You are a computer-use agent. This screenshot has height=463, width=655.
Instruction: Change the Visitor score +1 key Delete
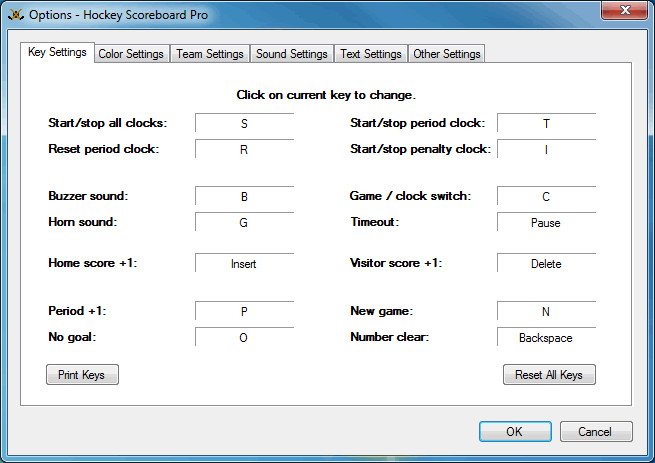546,263
